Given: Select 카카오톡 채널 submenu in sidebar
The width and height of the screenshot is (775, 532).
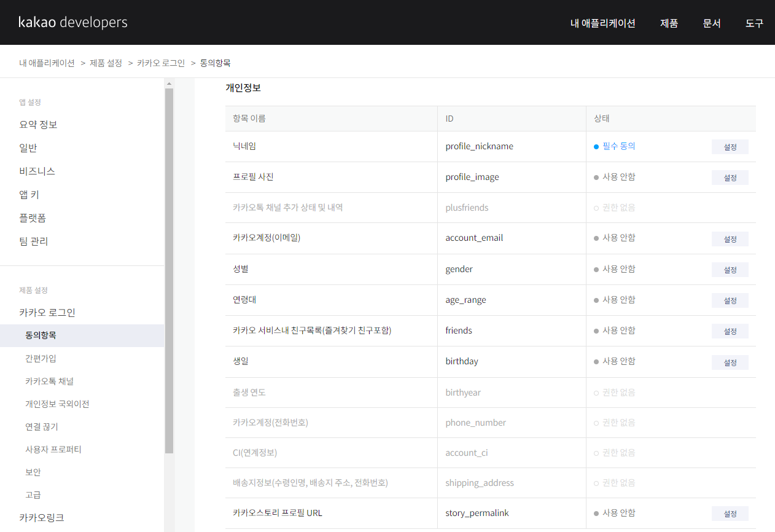Looking at the screenshot, I should pos(49,381).
